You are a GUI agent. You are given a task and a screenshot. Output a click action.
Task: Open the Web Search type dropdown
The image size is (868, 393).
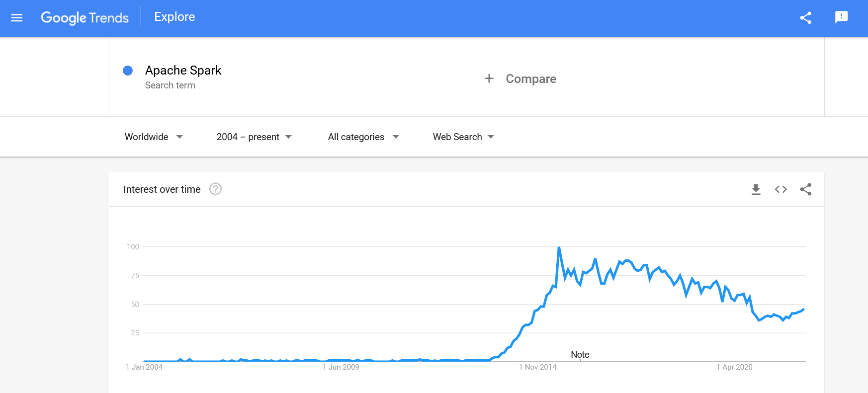pos(463,137)
